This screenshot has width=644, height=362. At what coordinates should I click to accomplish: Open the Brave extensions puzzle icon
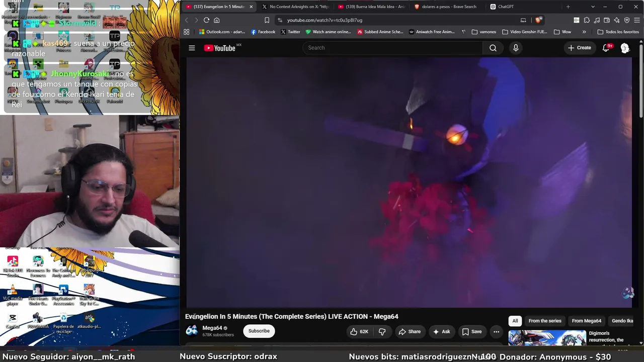click(587, 20)
